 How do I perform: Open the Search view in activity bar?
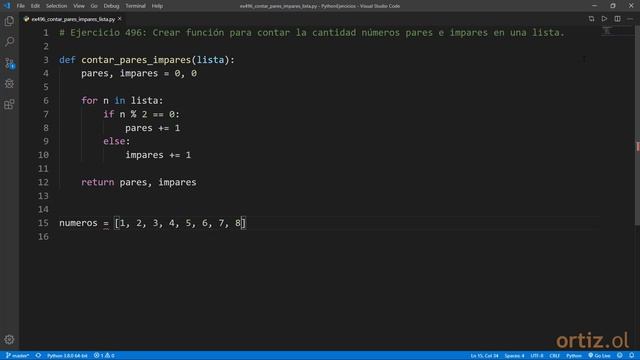pos(9,42)
